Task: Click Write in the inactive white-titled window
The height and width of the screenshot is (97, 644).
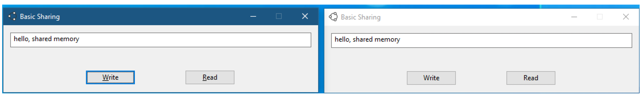Action: tap(431, 78)
